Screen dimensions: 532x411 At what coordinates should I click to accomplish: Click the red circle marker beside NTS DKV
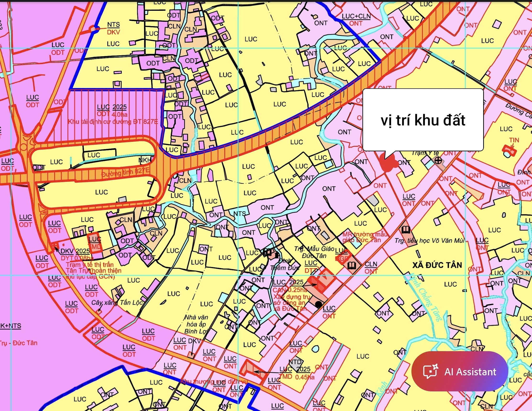[x=93, y=29]
